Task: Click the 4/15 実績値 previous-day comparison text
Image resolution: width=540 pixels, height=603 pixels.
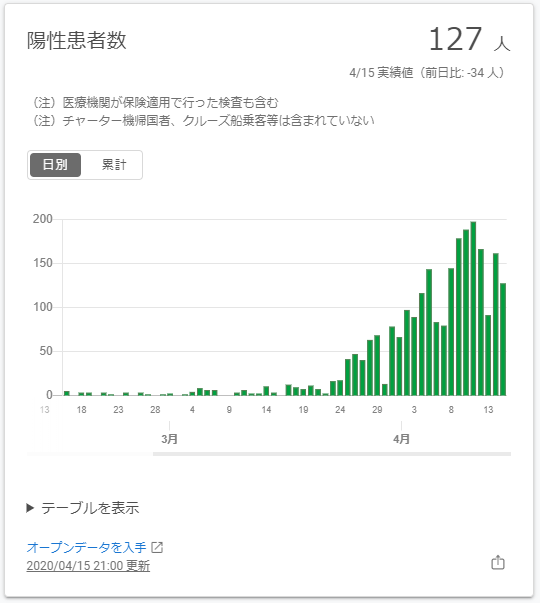Action: (428, 72)
